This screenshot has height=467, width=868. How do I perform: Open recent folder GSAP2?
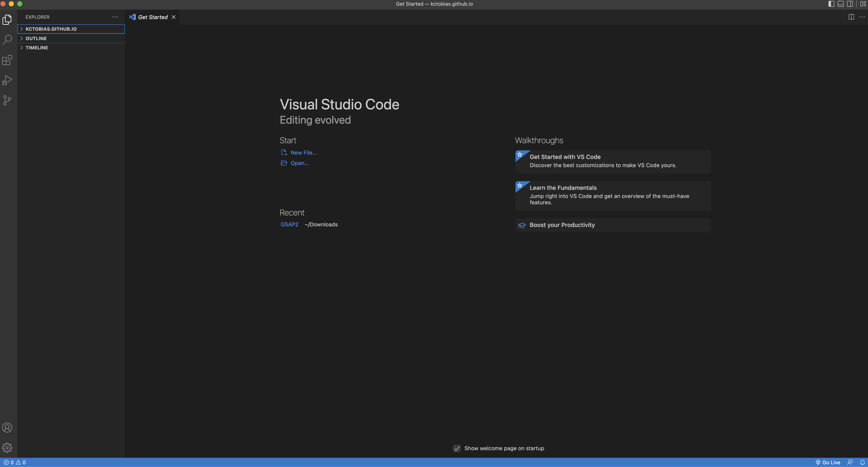[x=289, y=224]
